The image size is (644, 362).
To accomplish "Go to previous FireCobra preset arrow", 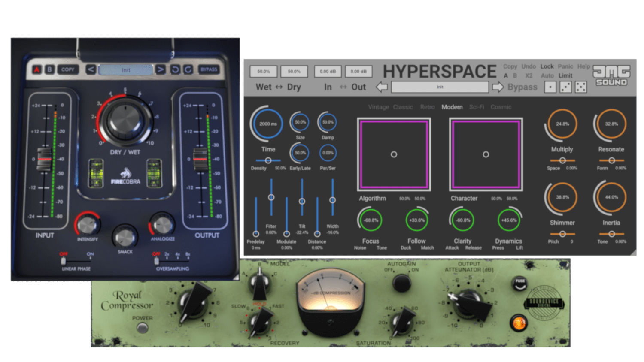I will [x=91, y=69].
